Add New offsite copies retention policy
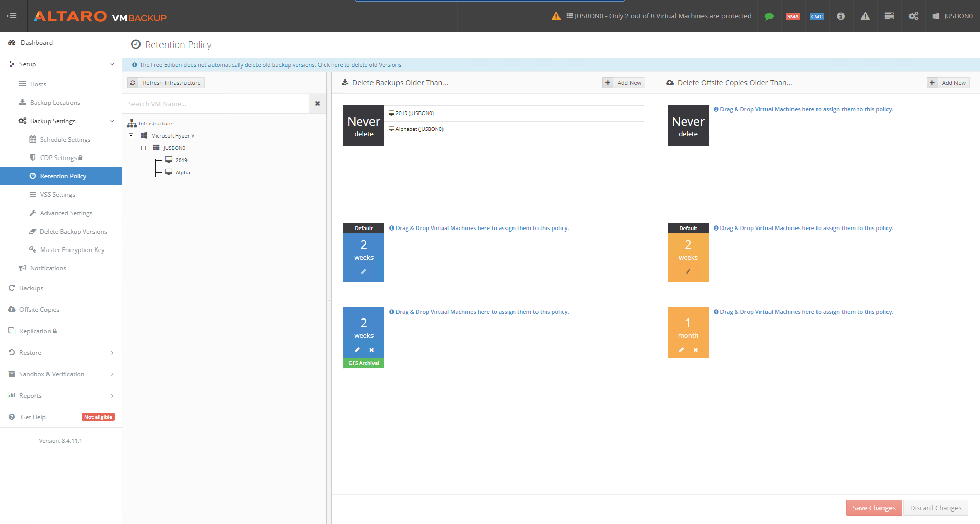This screenshot has height=524, width=980. click(948, 83)
